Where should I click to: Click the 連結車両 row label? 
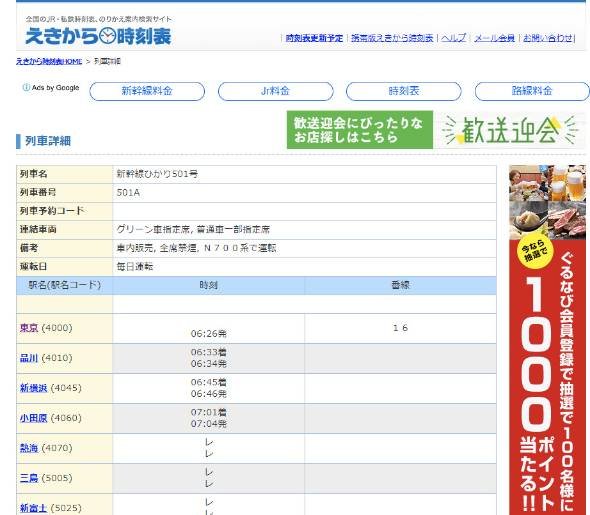coord(38,229)
